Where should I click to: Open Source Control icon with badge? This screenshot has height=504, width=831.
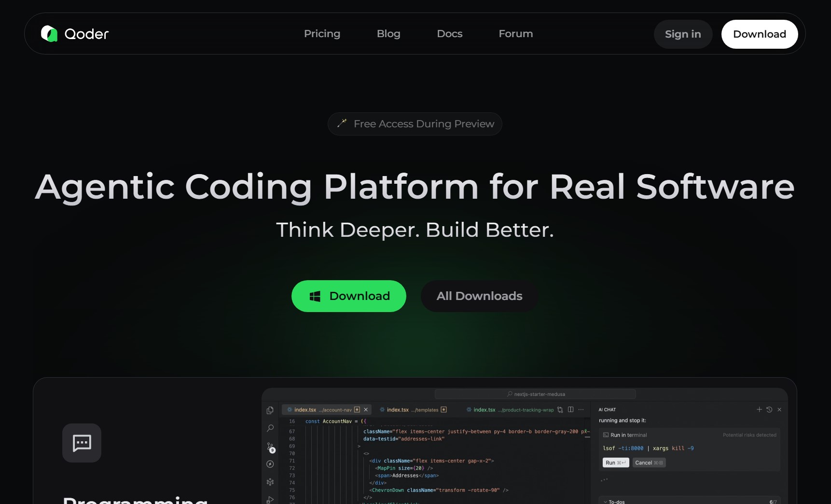tap(271, 448)
